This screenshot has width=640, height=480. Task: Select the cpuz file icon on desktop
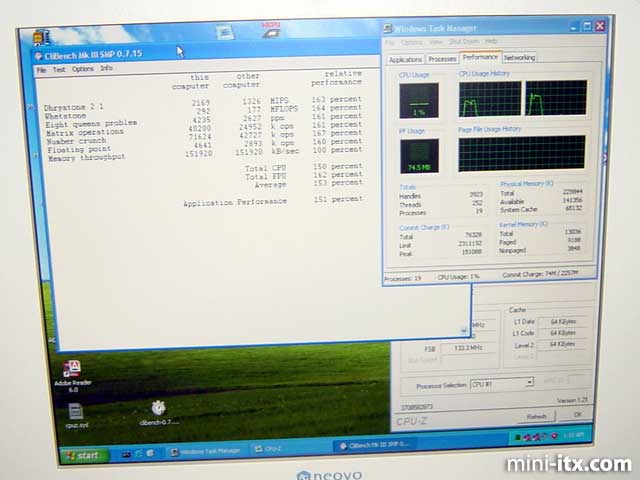coord(76,416)
